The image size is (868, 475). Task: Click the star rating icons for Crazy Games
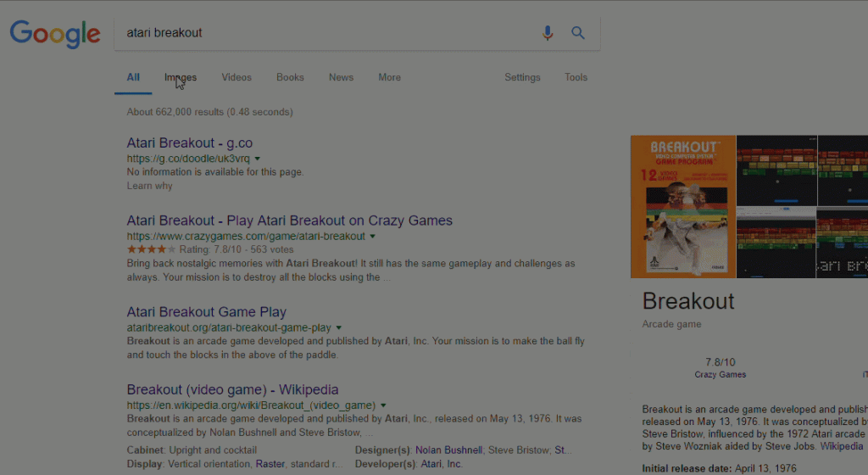tap(151, 249)
